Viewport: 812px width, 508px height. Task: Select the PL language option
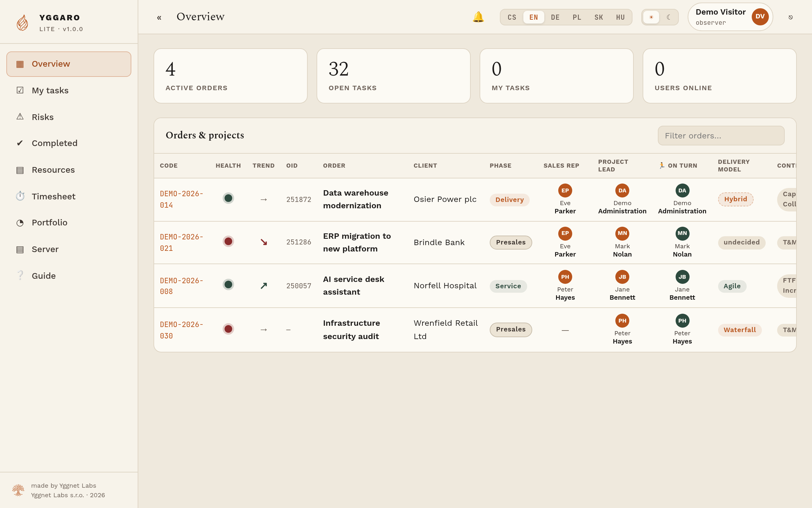coord(577,17)
